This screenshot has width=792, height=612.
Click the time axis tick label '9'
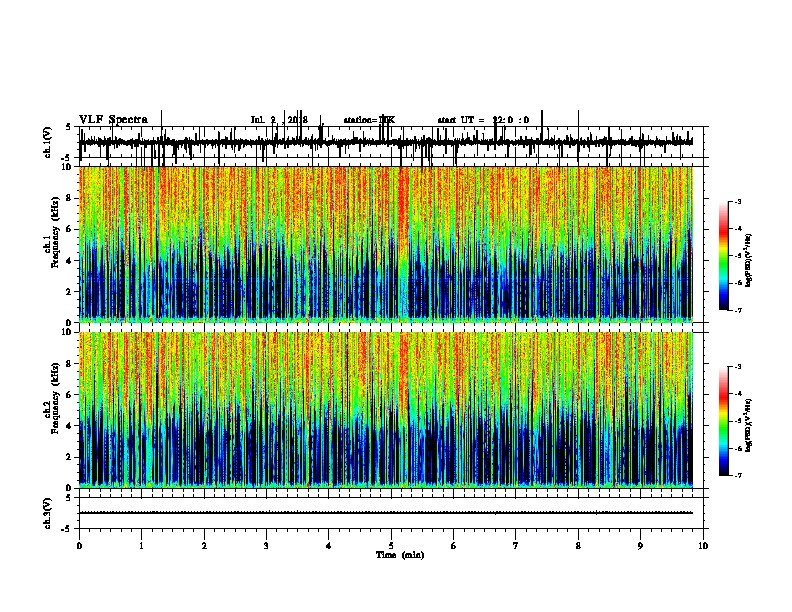640,546
